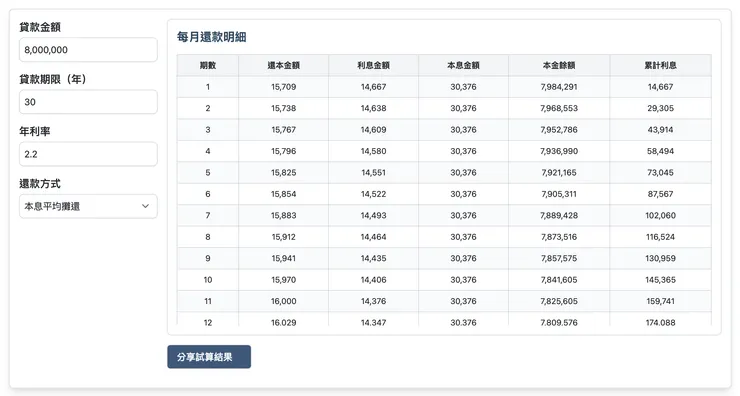Click interest cell 14,580
This screenshot has width=740, height=396.
pos(373,151)
